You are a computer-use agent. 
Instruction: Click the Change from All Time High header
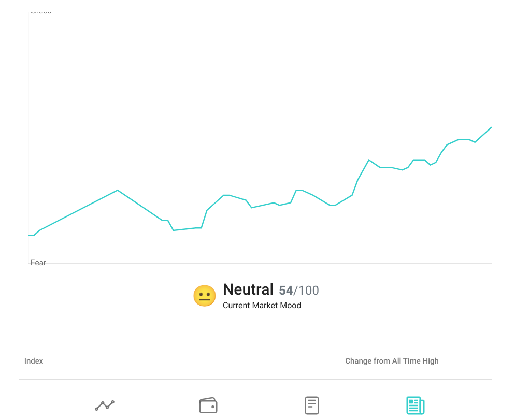(x=392, y=361)
